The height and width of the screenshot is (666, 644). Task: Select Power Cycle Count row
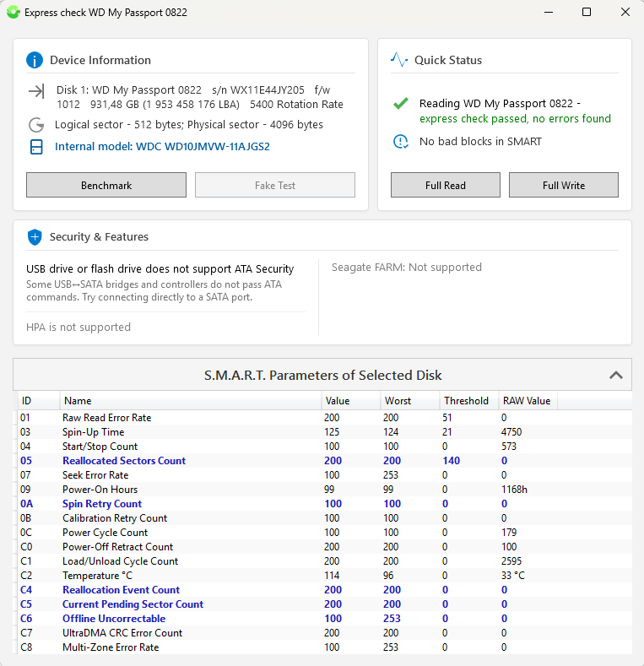point(325,532)
